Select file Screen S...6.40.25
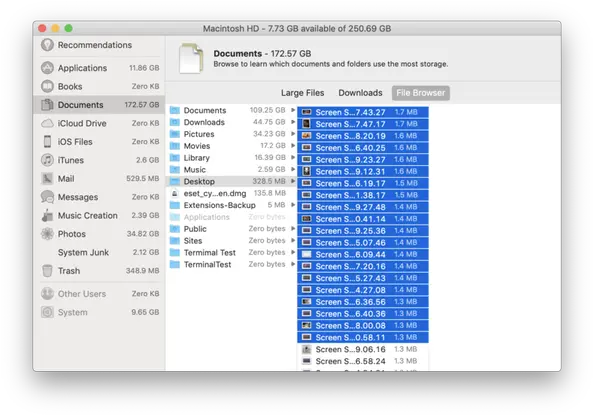The height and width of the screenshot is (415, 593). [363, 148]
